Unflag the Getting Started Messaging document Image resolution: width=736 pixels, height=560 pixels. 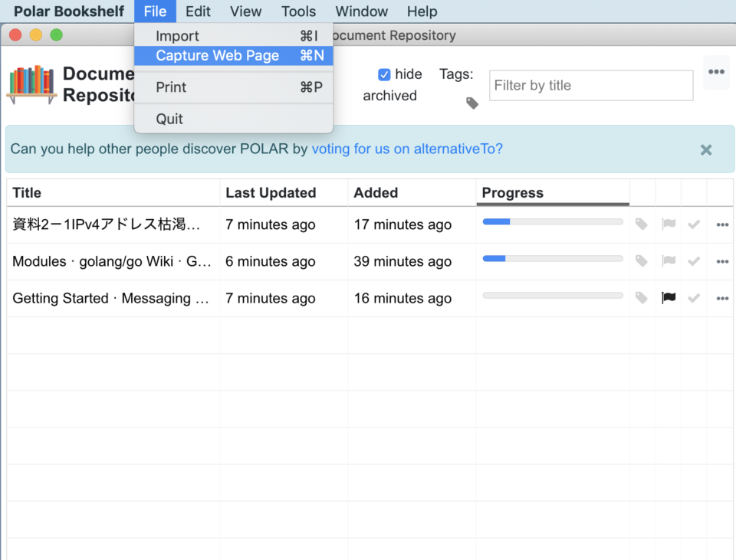coord(669,298)
